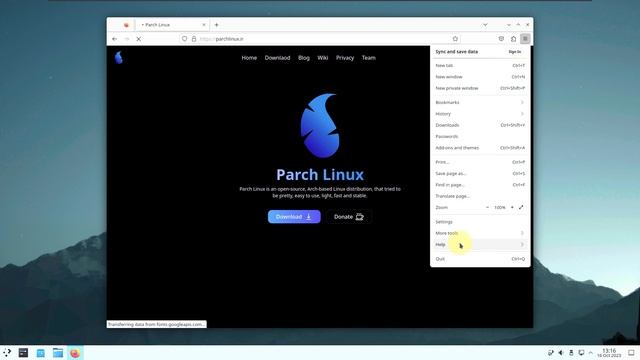640x360 pixels.
Task: Go to Home page link
Action: [x=249, y=58]
